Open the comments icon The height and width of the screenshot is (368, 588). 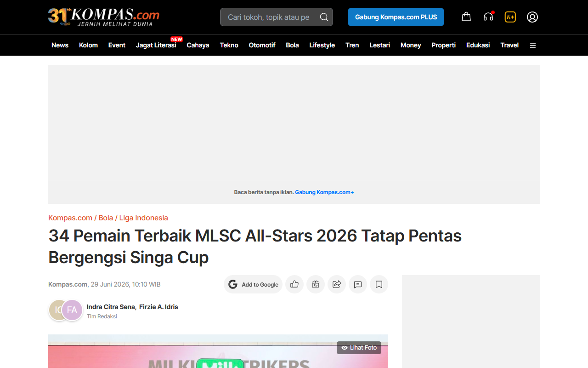[x=358, y=284]
